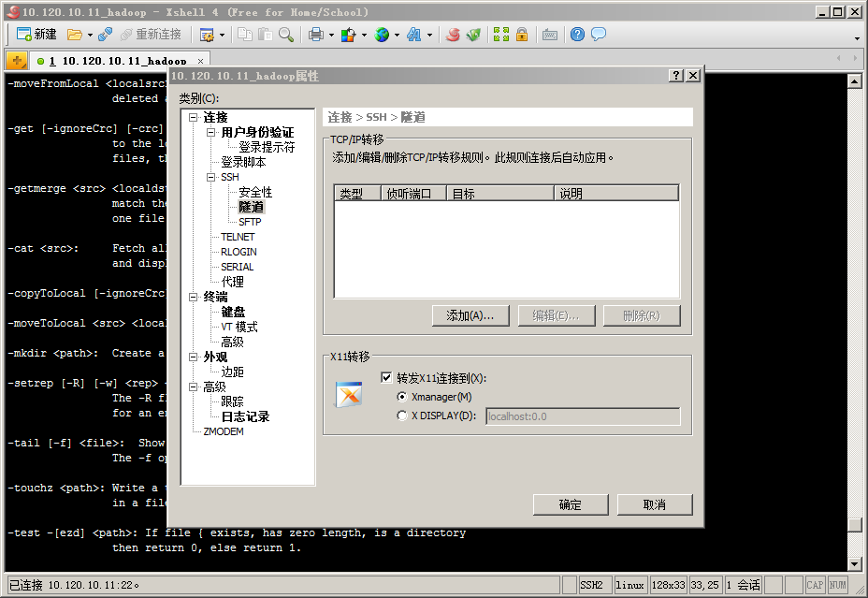Cancel with the 取消 button
The height and width of the screenshot is (598, 868).
tap(655, 504)
